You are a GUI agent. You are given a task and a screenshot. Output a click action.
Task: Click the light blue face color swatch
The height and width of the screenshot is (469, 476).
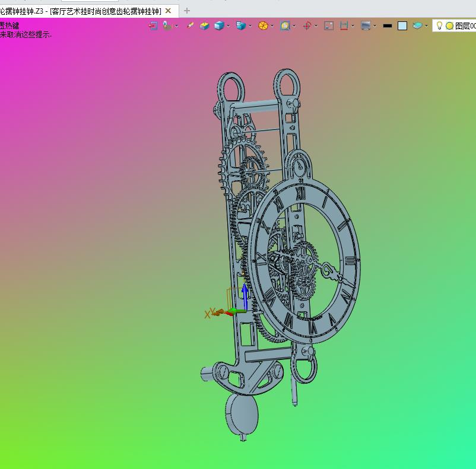[402, 25]
